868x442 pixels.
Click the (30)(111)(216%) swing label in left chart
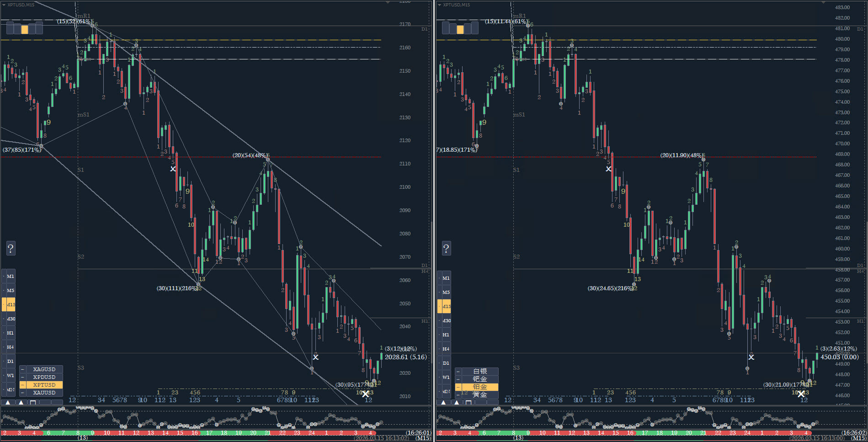point(177,288)
